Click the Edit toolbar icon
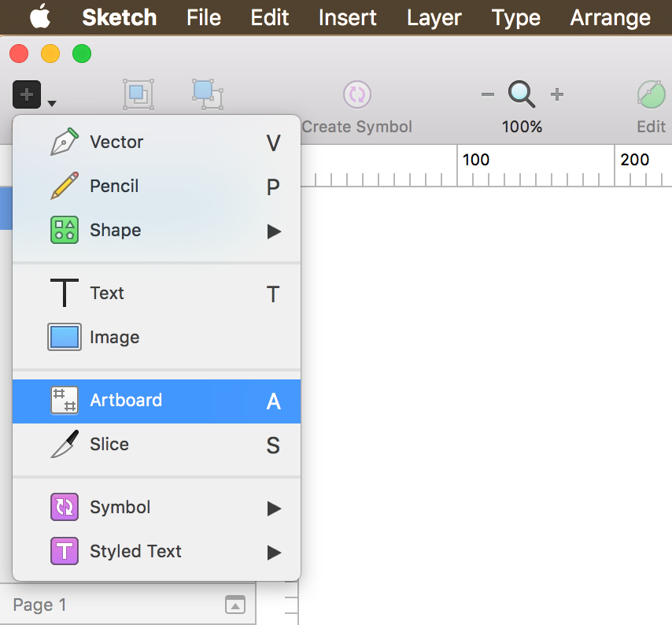672x625 pixels. (651, 94)
